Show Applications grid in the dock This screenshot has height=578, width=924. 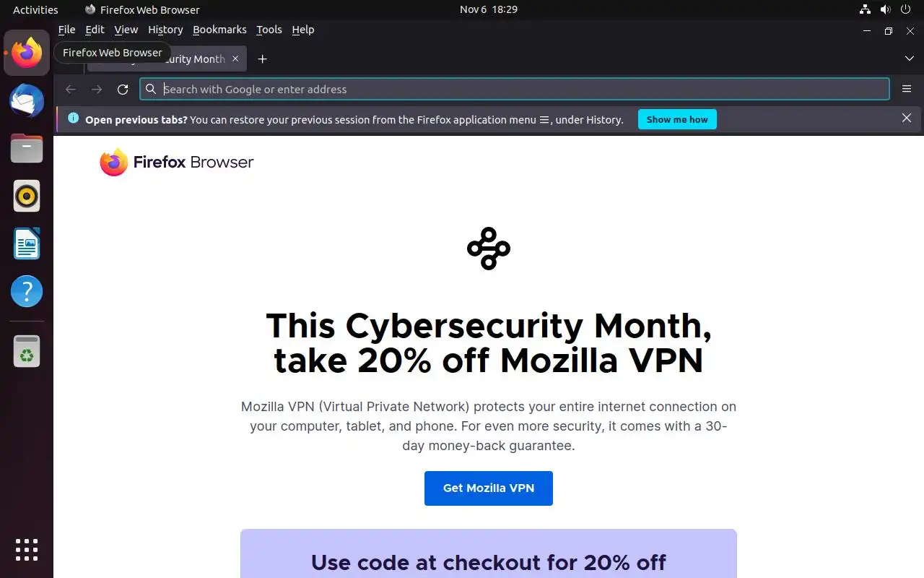coord(27,549)
